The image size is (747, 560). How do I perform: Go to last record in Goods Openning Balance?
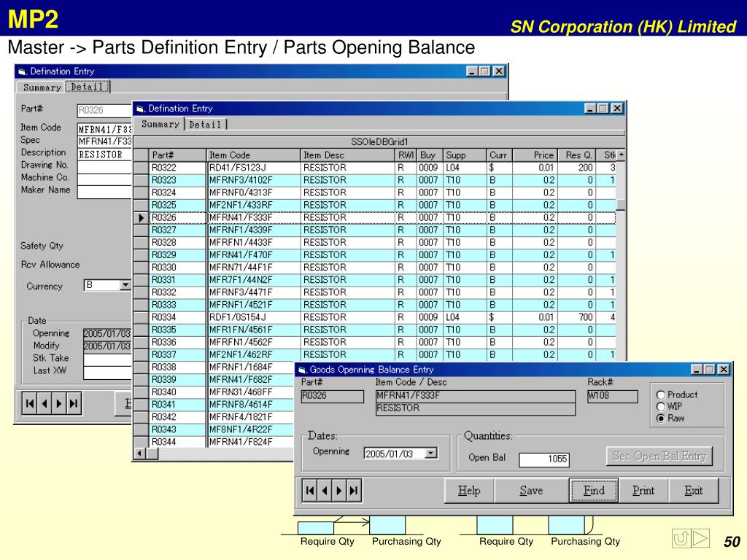(354, 491)
